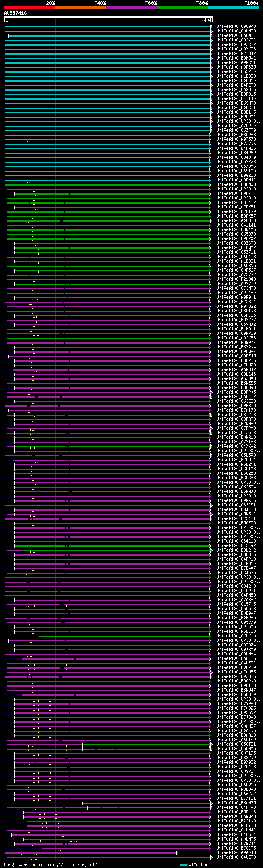Select the UniRef100_Q4UET3 label

tap(236, 857)
